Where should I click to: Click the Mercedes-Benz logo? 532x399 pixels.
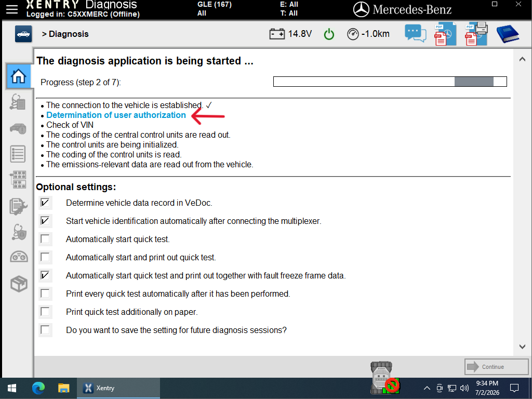[x=403, y=9]
